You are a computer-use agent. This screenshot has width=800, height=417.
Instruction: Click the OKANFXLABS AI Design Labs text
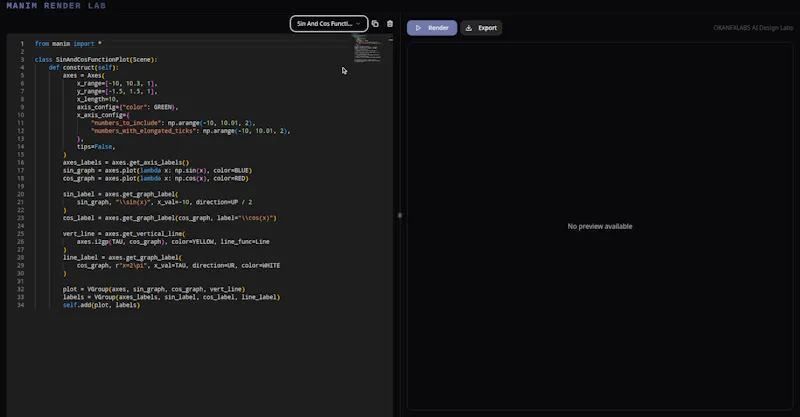point(753,28)
